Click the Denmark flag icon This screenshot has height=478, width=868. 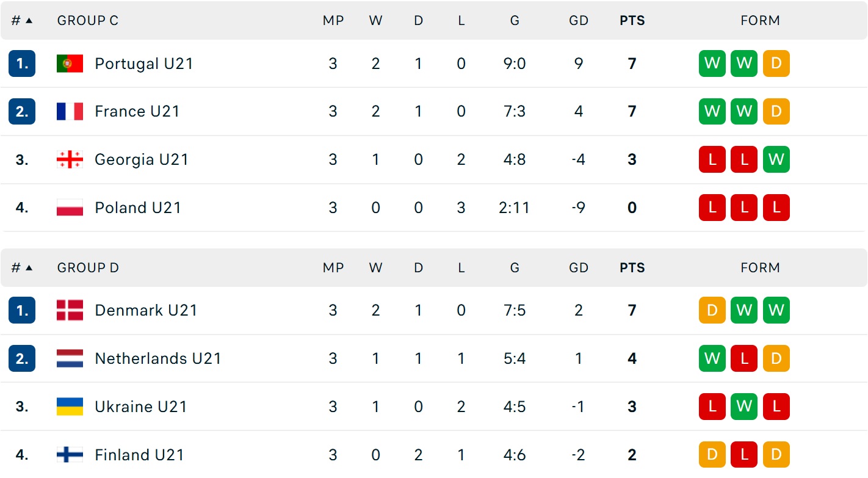pyautogui.click(x=70, y=311)
